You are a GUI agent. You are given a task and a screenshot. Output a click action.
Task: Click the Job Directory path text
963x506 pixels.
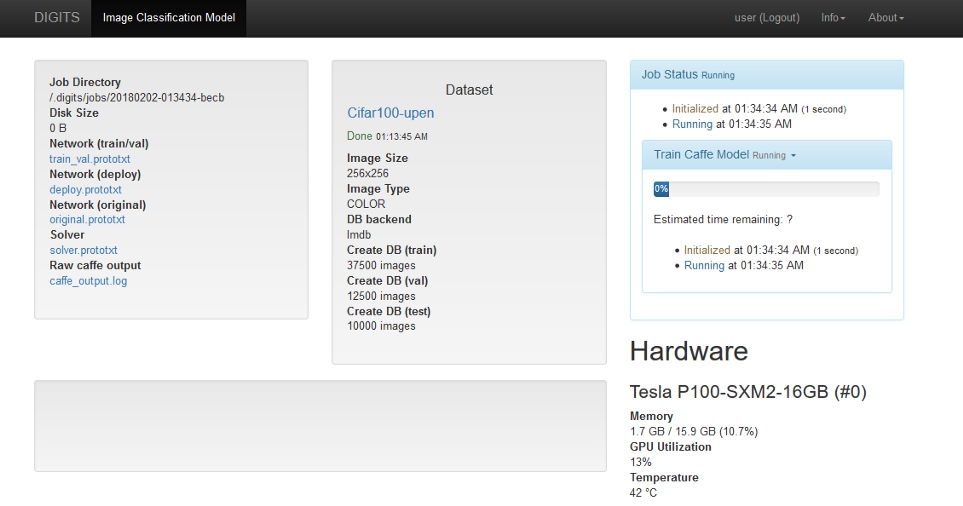pyautogui.click(x=137, y=97)
